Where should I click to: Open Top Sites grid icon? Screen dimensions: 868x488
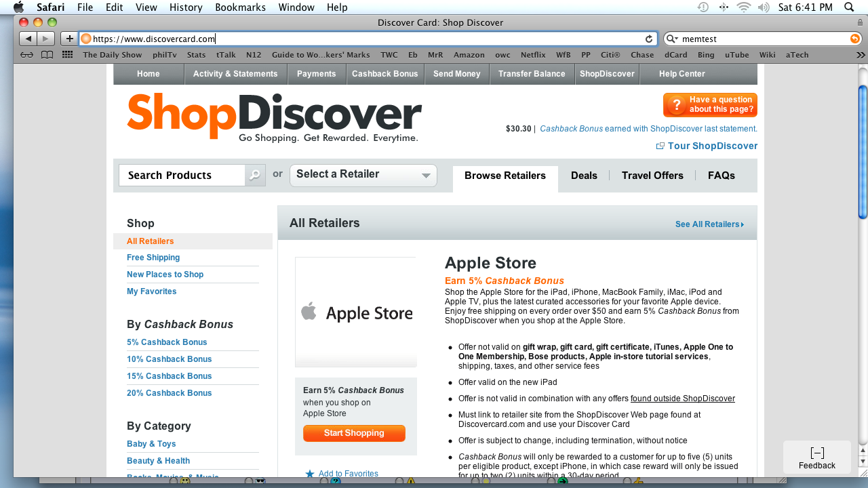click(67, 55)
